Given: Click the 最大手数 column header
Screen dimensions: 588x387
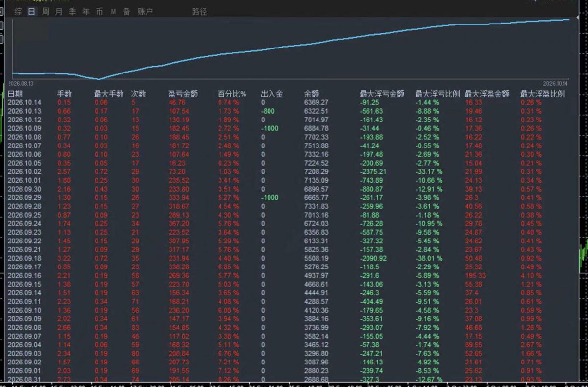Looking at the screenshot, I should [x=109, y=94].
